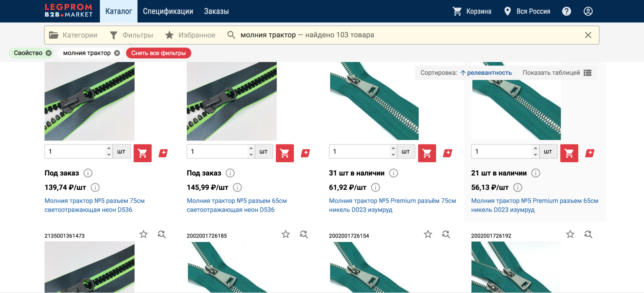Switch to the Каталог tab
This screenshot has height=293, width=644.
(119, 11)
